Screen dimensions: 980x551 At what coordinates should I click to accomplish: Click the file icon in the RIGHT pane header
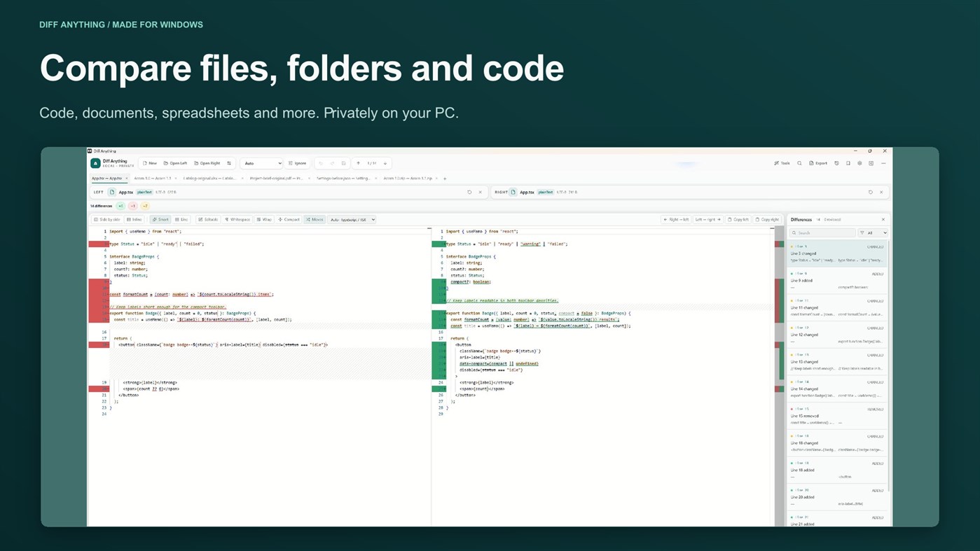pyautogui.click(x=513, y=192)
